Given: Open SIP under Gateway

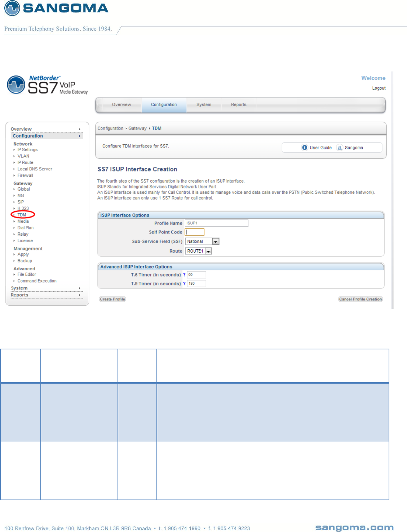Looking at the screenshot, I should click(x=21, y=202).
